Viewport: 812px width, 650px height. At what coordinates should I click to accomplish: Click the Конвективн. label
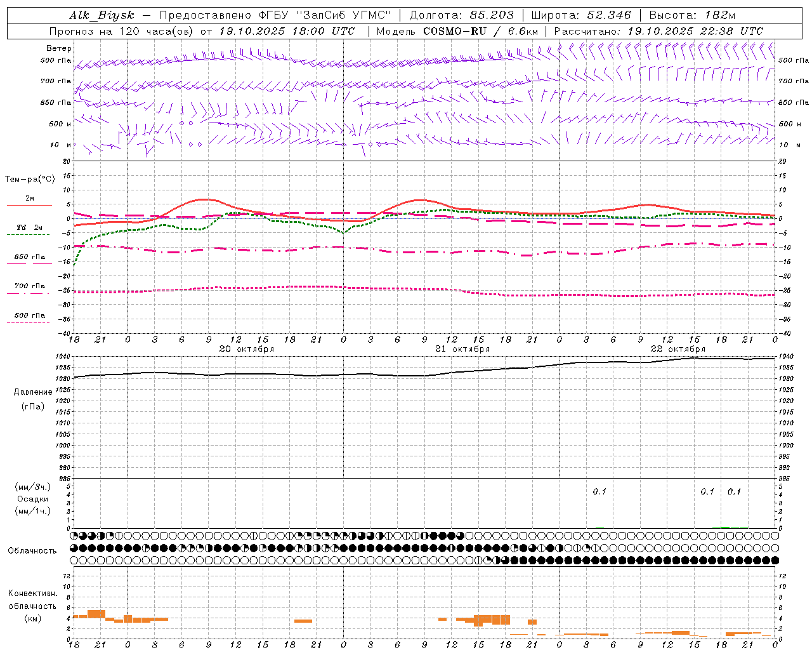(x=33, y=594)
